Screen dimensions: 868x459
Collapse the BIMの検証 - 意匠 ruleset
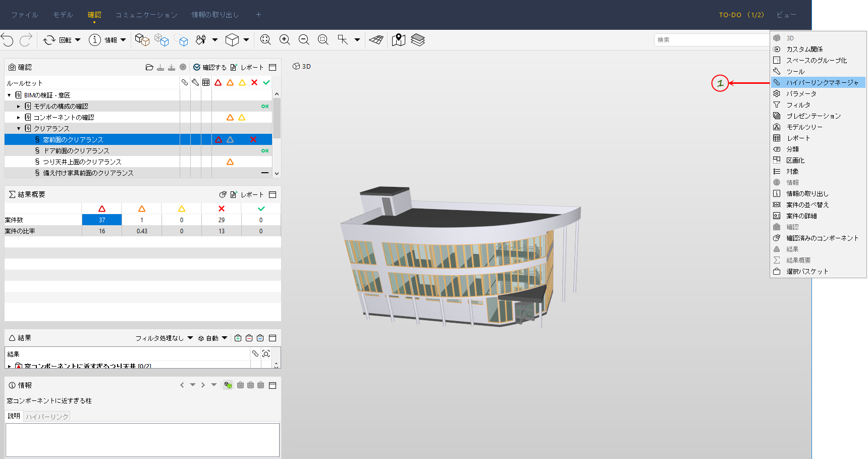click(x=9, y=95)
